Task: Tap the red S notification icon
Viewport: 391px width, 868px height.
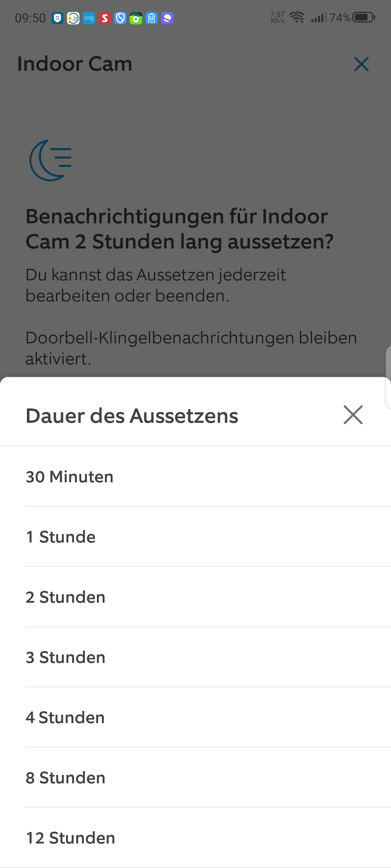Action: point(105,18)
